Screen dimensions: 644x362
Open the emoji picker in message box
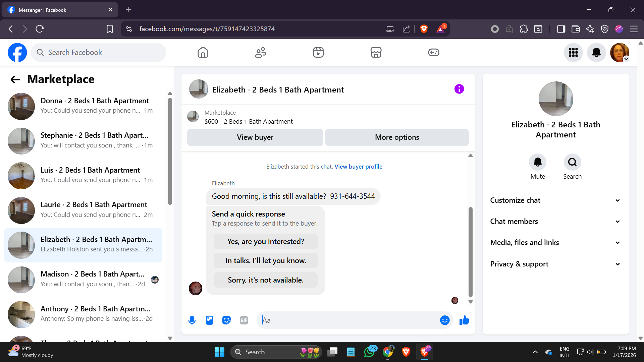(x=444, y=320)
